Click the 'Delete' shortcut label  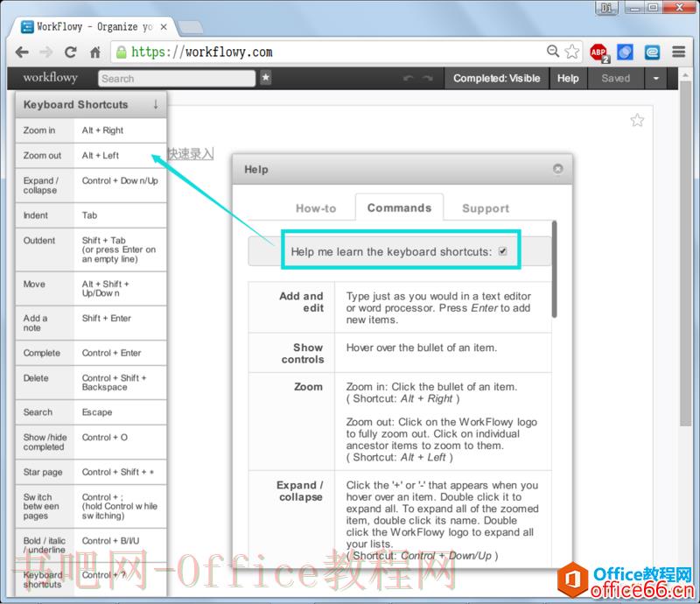pos(36,378)
